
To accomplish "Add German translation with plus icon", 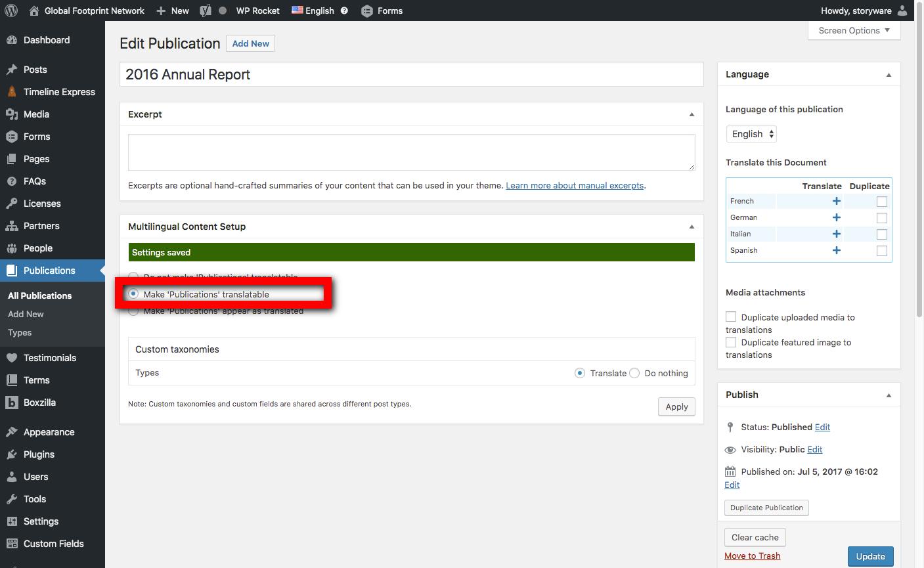I will click(x=837, y=217).
